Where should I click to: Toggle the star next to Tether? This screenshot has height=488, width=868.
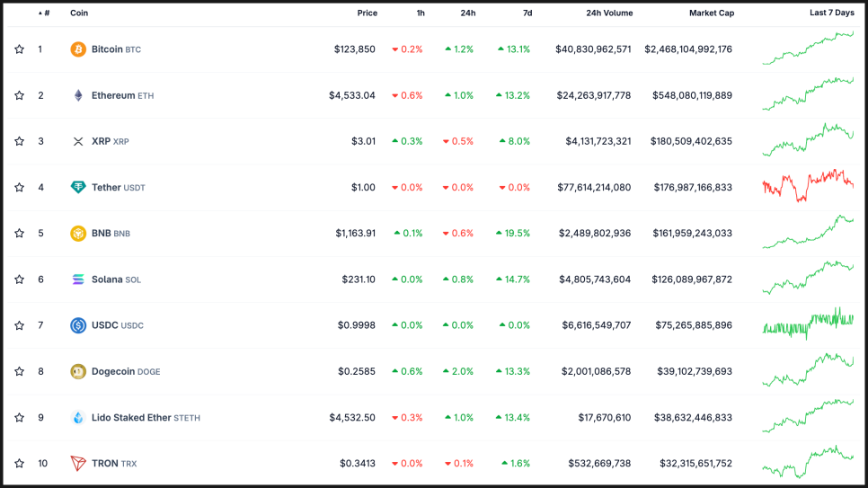[19, 187]
